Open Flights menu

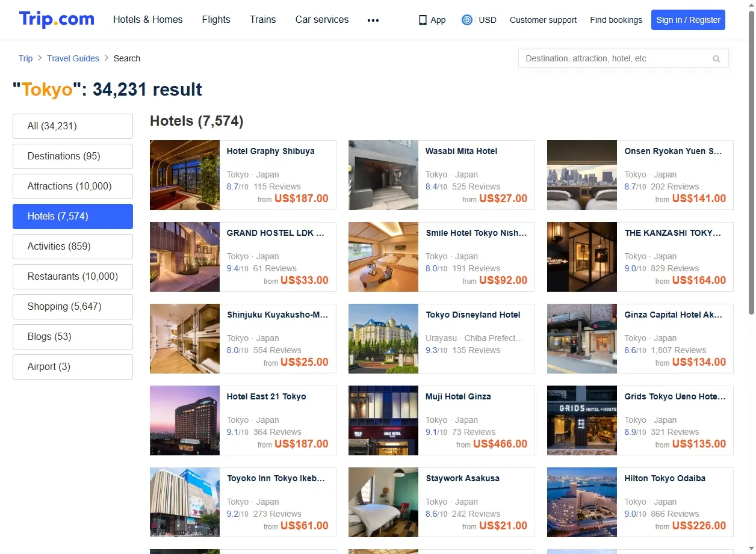[x=216, y=19]
